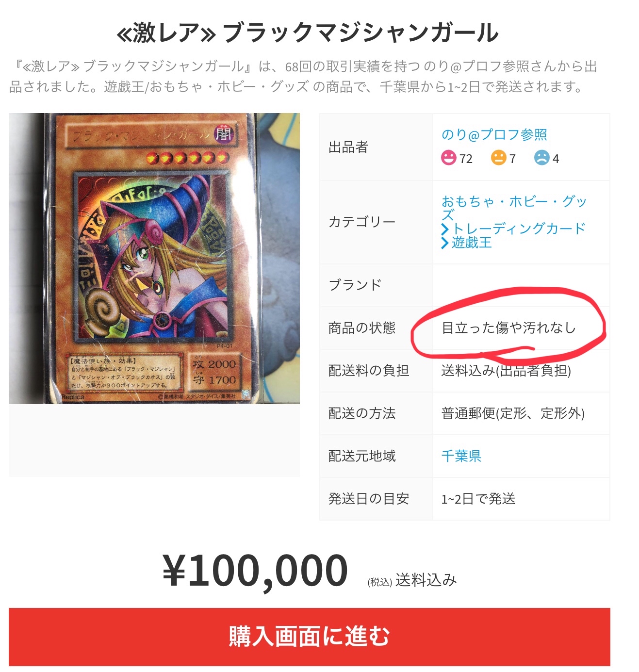Open トレーディングカード category link
The width and height of the screenshot is (639, 672).
tap(519, 229)
